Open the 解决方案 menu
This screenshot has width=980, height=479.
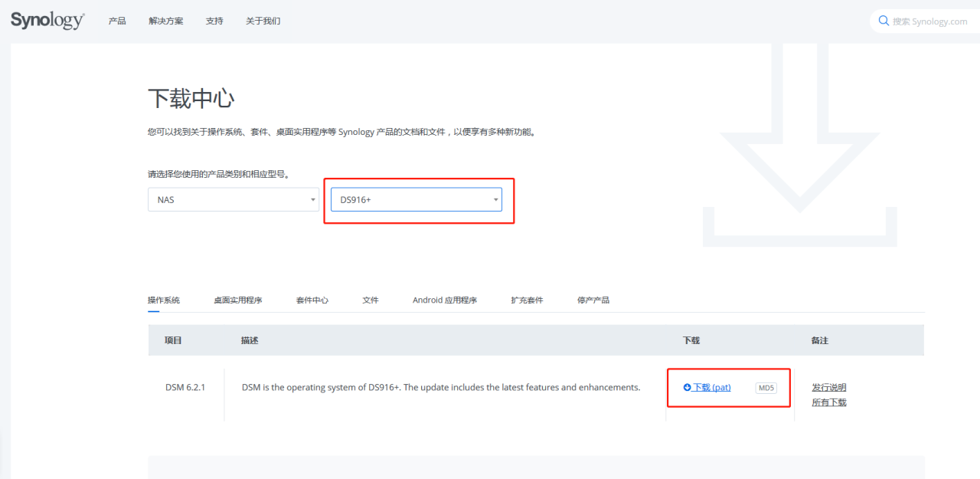[166, 21]
